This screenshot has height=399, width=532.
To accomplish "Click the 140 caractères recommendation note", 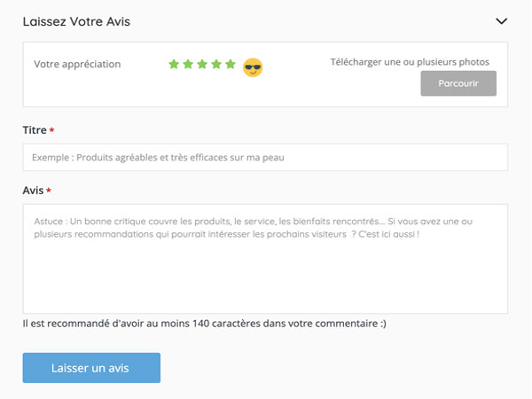I will [204, 324].
